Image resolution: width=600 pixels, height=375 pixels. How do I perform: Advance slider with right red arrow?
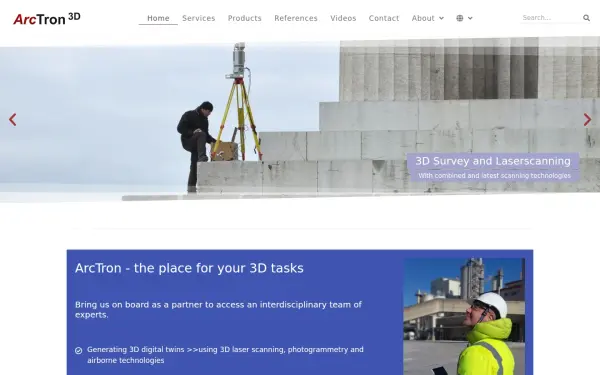pos(587,120)
